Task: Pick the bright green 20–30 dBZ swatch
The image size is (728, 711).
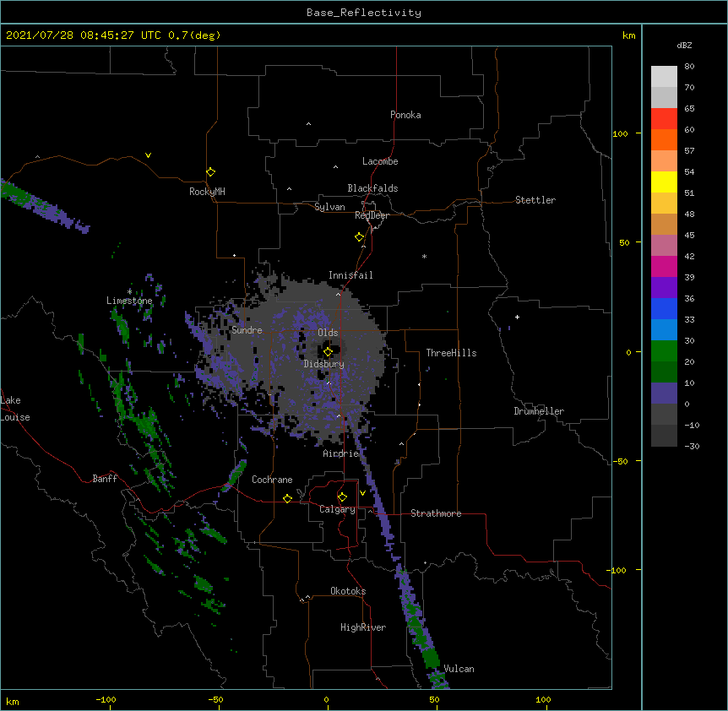Action: pos(664,351)
